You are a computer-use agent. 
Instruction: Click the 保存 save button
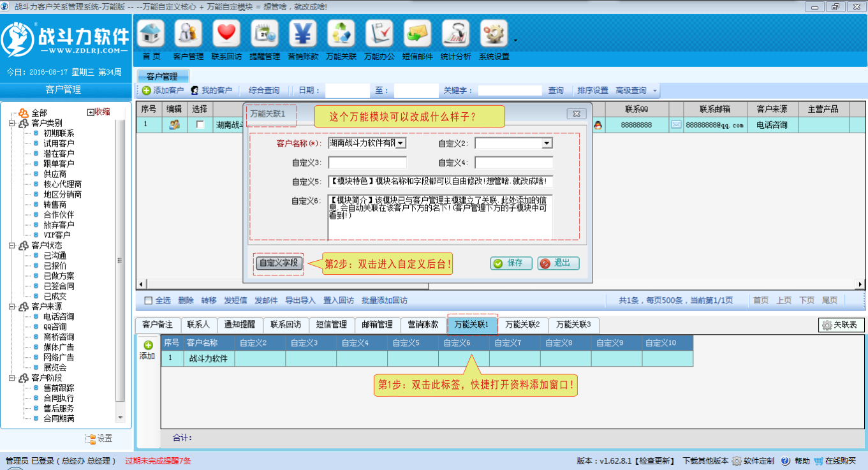tap(511, 263)
